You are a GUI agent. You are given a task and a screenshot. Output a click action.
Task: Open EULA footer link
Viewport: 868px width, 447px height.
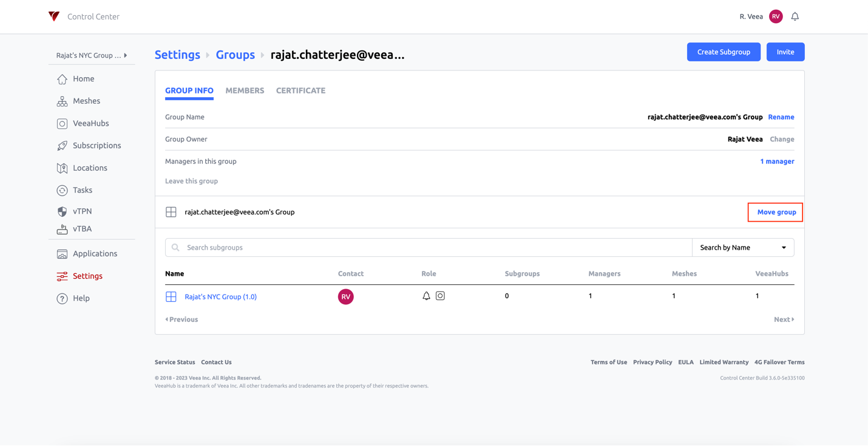(x=686, y=362)
